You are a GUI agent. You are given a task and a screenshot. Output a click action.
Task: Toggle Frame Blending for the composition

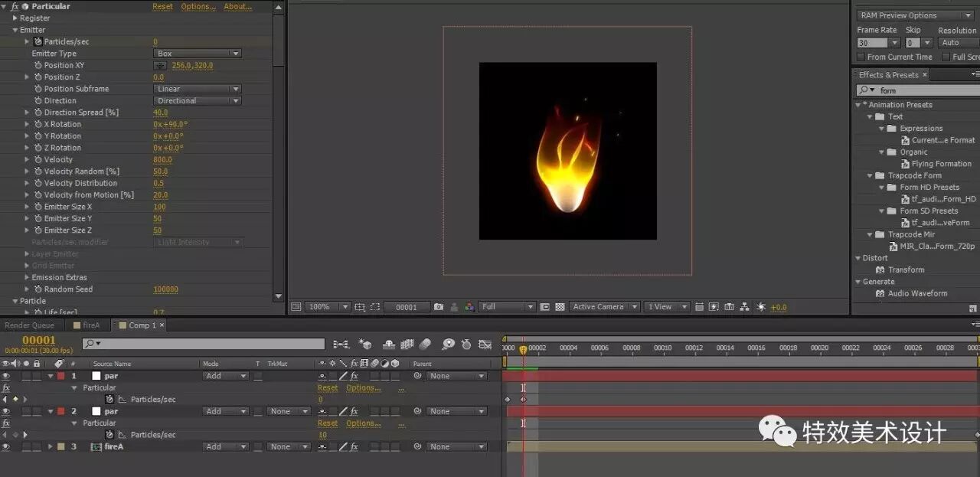407,345
